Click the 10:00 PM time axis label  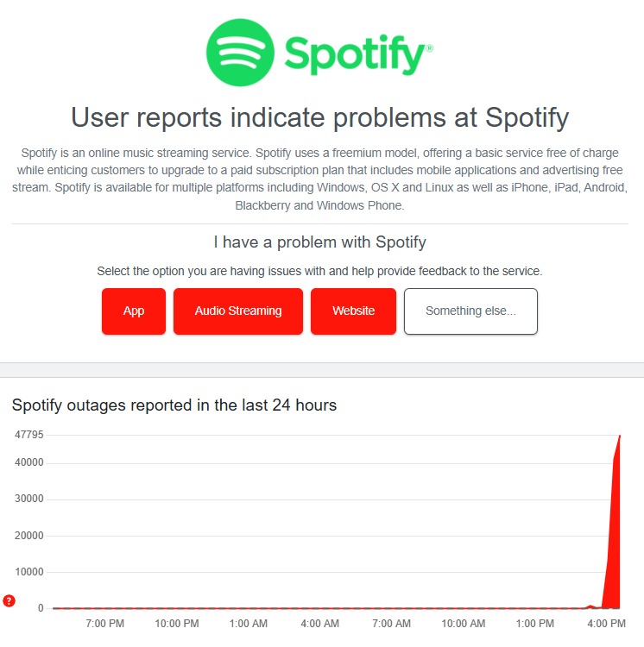click(x=177, y=624)
